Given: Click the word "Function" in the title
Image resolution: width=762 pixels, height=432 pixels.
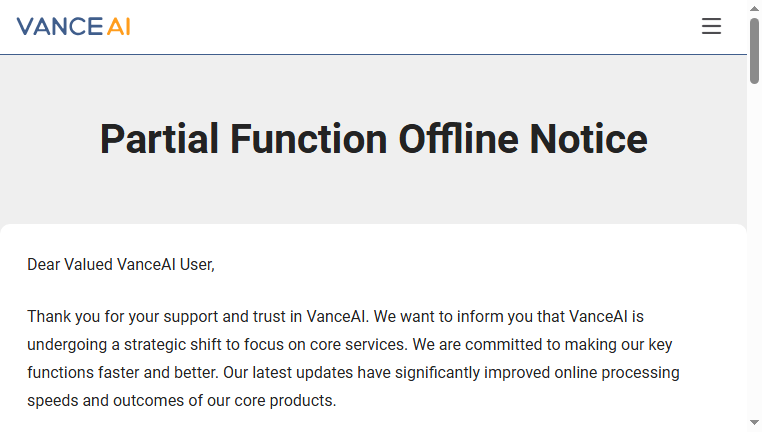Looking at the screenshot, I should point(309,139).
